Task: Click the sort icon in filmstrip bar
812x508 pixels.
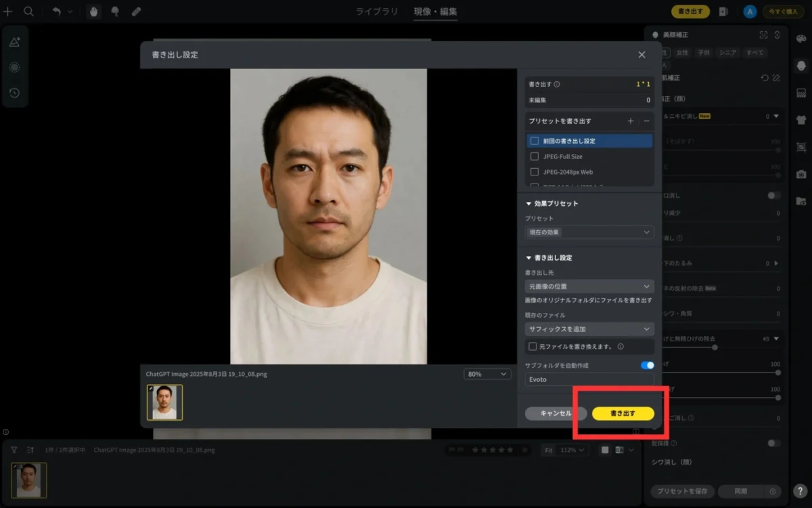Action: point(30,450)
